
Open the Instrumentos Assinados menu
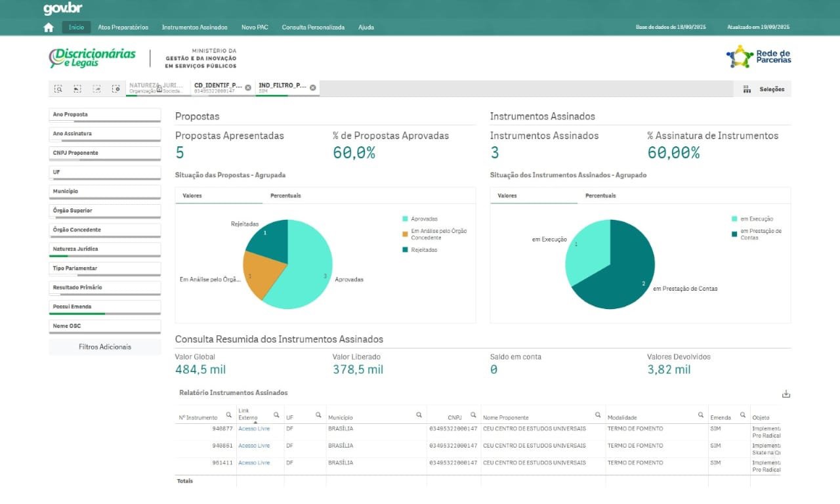(194, 28)
